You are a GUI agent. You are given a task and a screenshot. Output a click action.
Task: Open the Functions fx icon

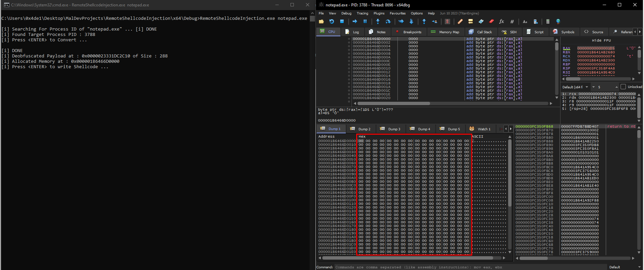502,21
